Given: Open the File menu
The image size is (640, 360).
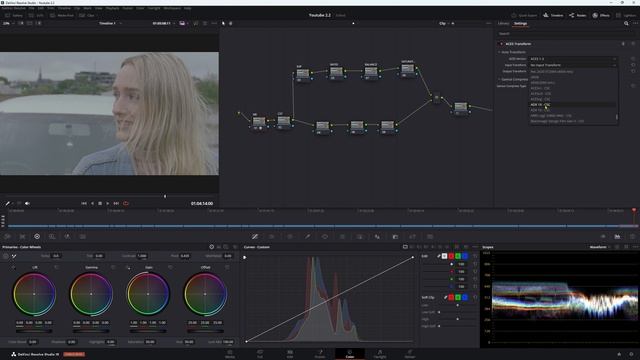Looking at the screenshot, I should pyautogui.click(x=31, y=8).
